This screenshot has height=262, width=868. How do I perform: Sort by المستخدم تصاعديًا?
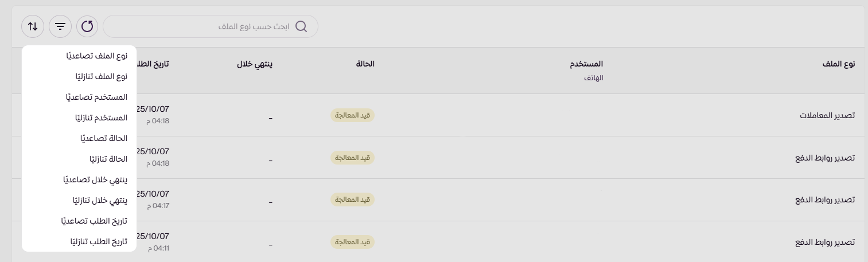(x=96, y=97)
